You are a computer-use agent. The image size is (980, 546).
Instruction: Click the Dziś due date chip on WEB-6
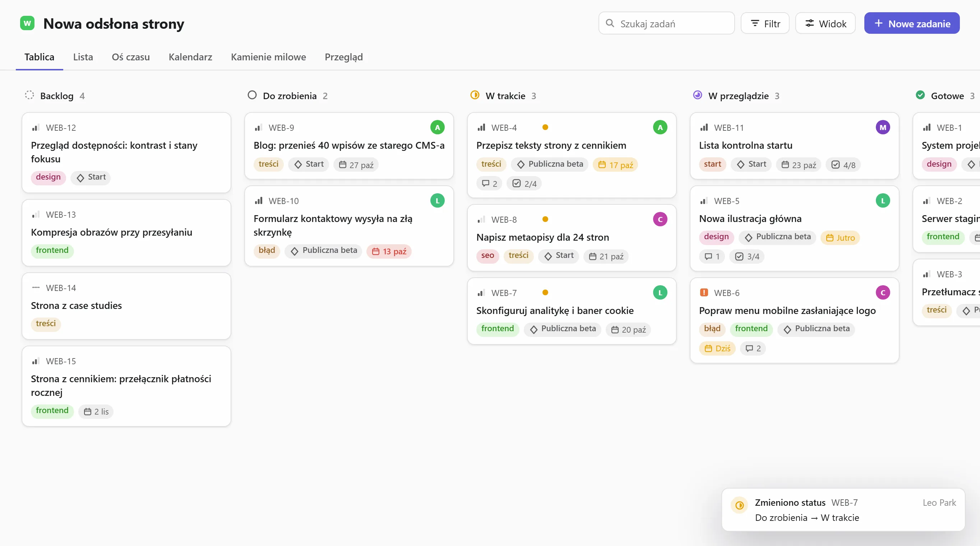click(x=717, y=348)
